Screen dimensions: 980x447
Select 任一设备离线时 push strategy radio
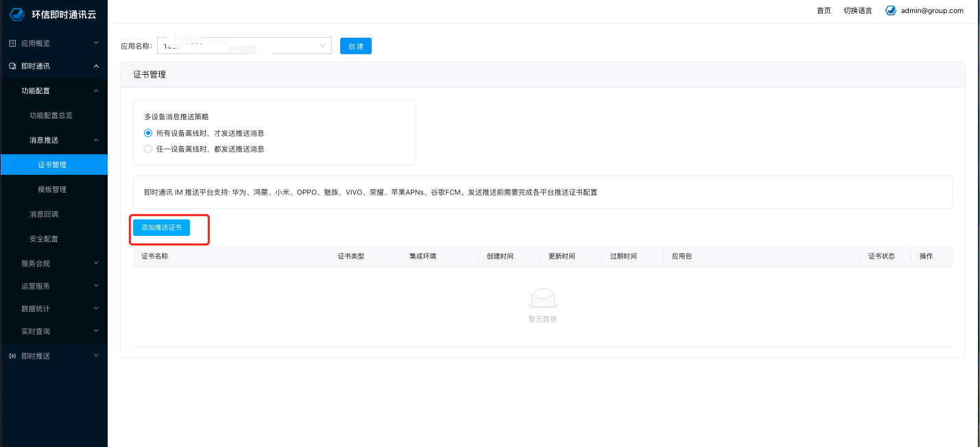pos(148,149)
